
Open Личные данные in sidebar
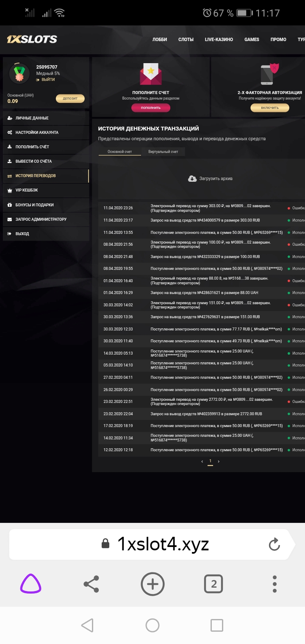[46, 118]
